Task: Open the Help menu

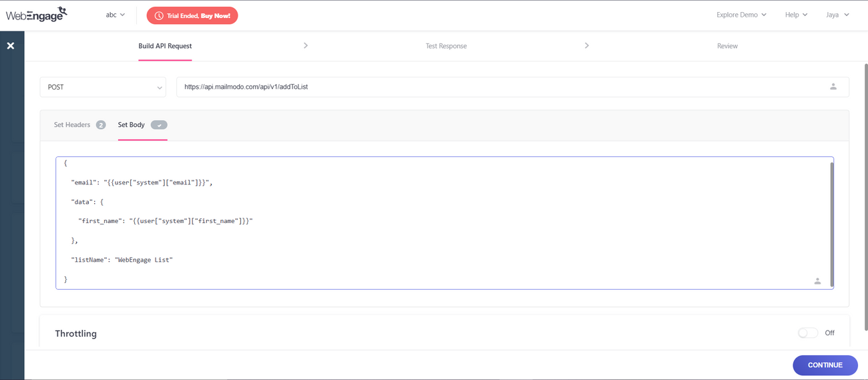Action: tap(796, 15)
